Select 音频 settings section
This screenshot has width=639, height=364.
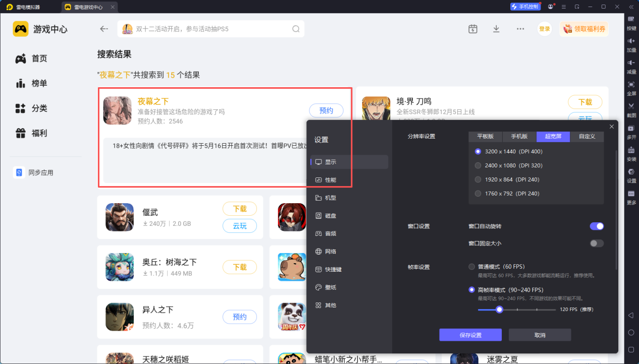[x=349, y=233]
